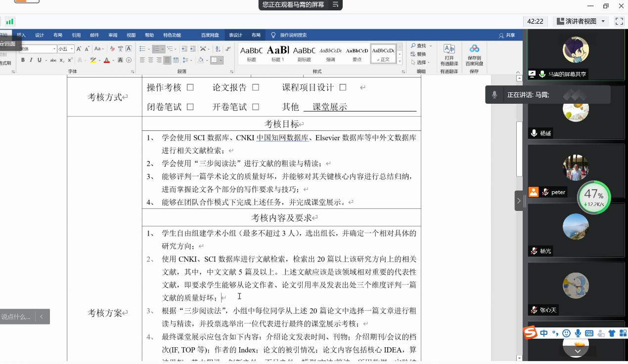
Task: Open the phonetic guide (文) tool
Action: click(x=120, y=49)
